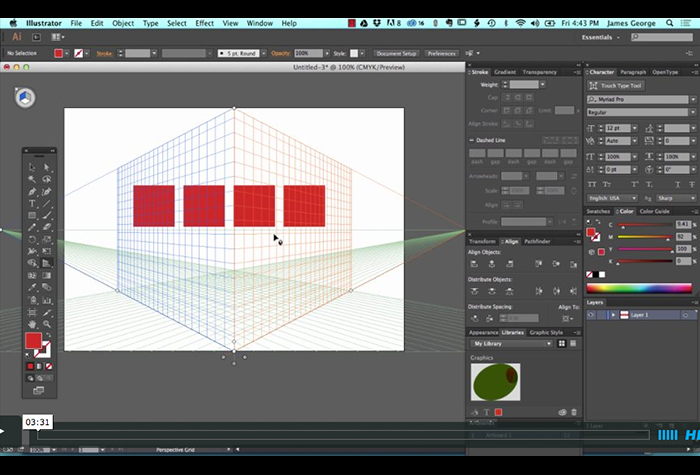
Task: Select the Type tool in the toolbox
Action: 32,203
